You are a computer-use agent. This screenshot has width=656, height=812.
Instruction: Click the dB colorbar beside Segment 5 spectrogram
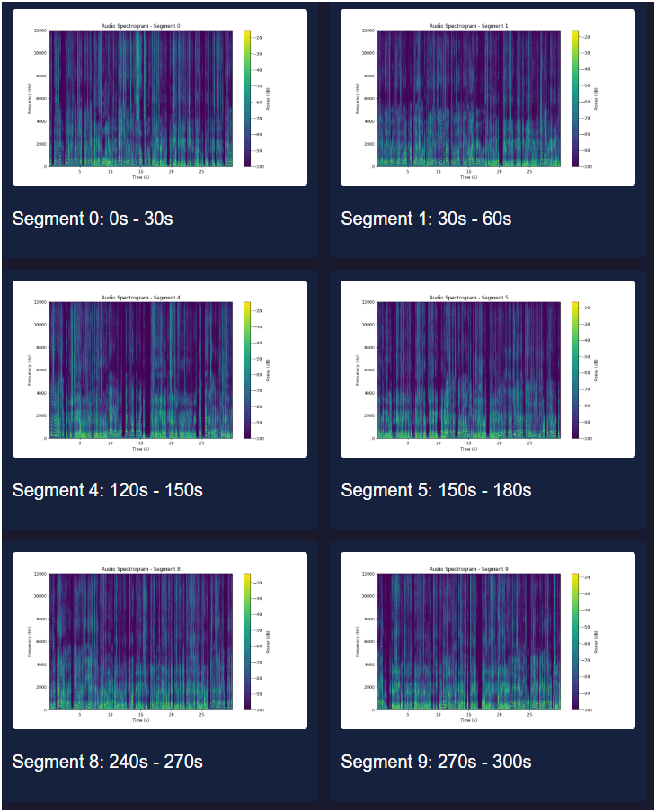click(x=574, y=370)
